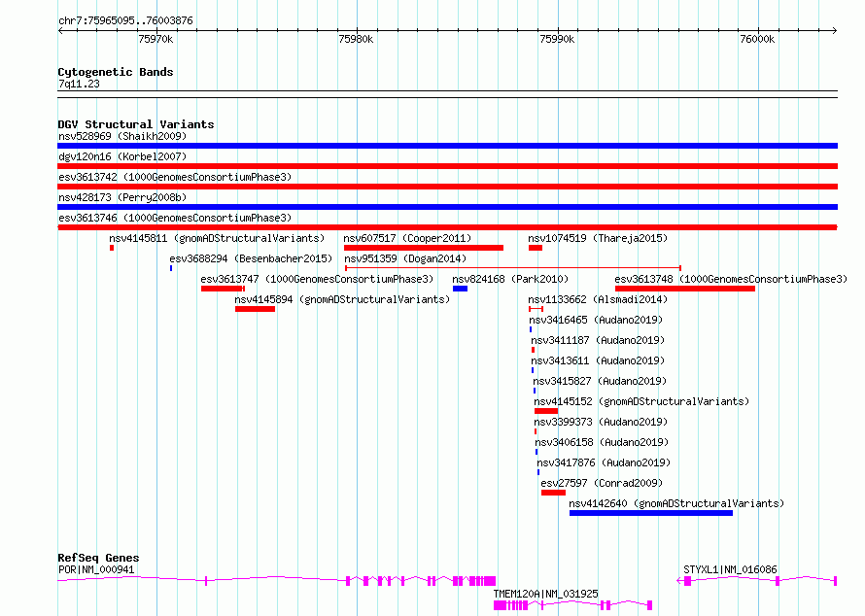Click the 75980k ruler mark
The image size is (865, 616).
[356, 39]
